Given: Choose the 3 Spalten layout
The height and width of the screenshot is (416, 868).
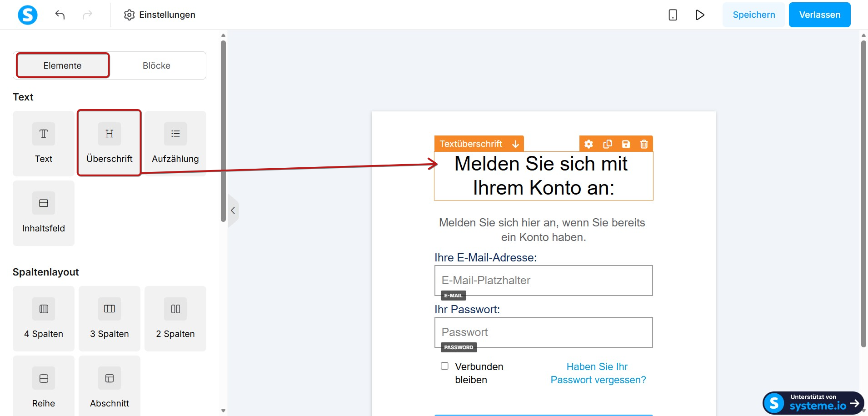Looking at the screenshot, I should coord(110,318).
